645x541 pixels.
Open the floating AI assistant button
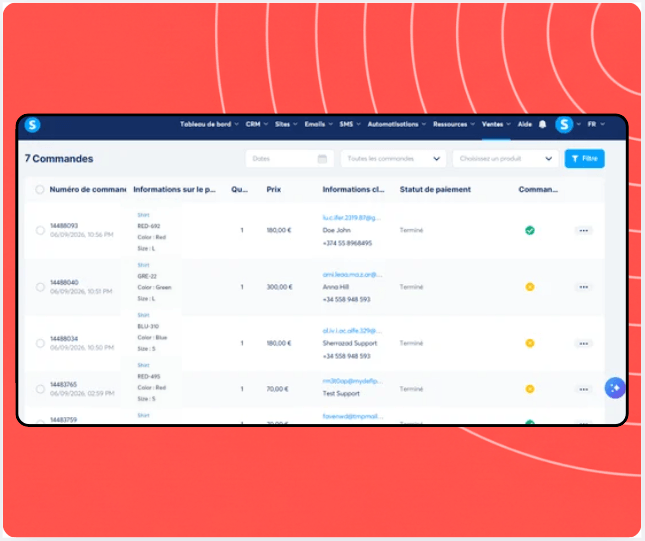tap(615, 388)
